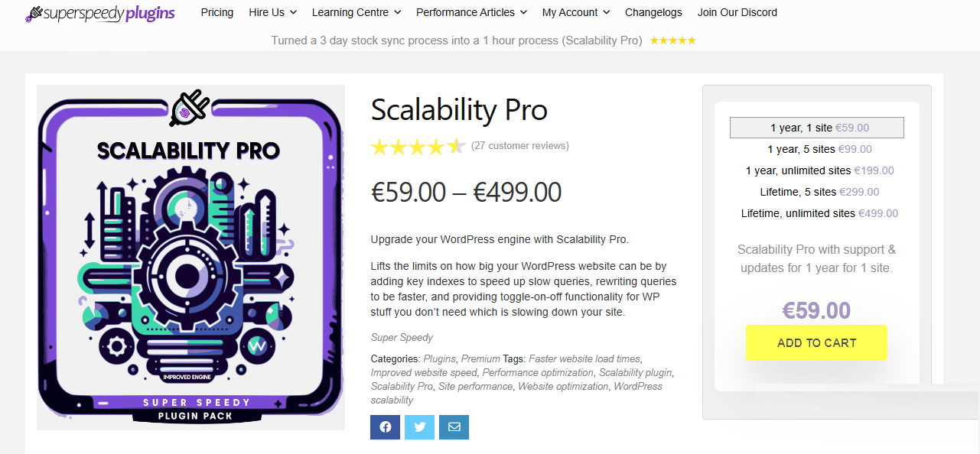This screenshot has height=454, width=980.
Task: Click the ADD TO CART button
Action: coord(816,342)
